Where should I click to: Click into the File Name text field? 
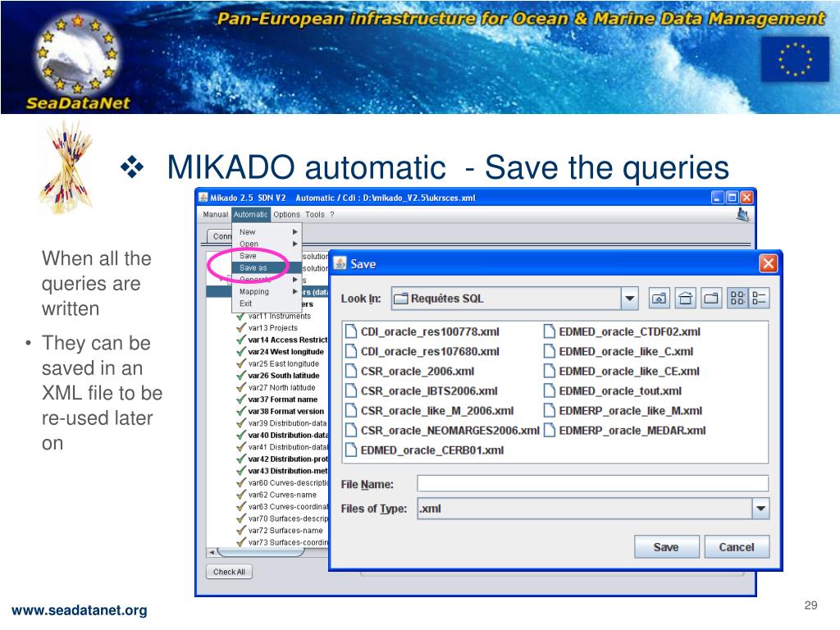[x=593, y=484]
